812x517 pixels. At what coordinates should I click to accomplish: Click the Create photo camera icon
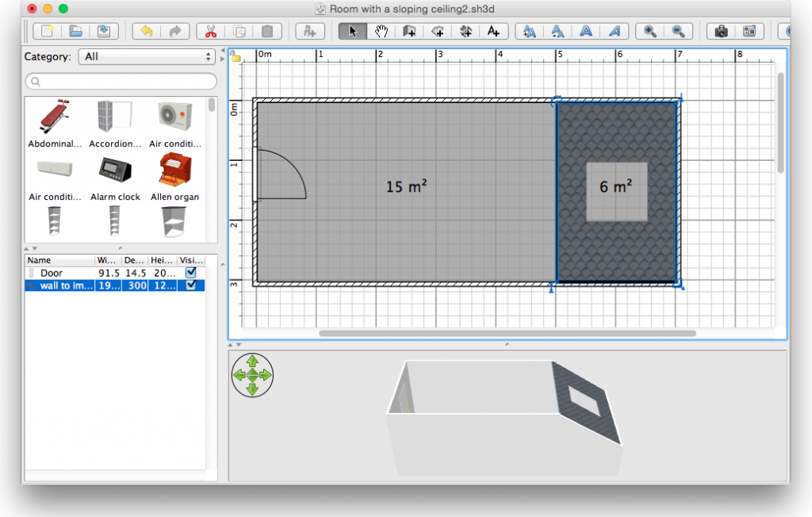(x=721, y=31)
